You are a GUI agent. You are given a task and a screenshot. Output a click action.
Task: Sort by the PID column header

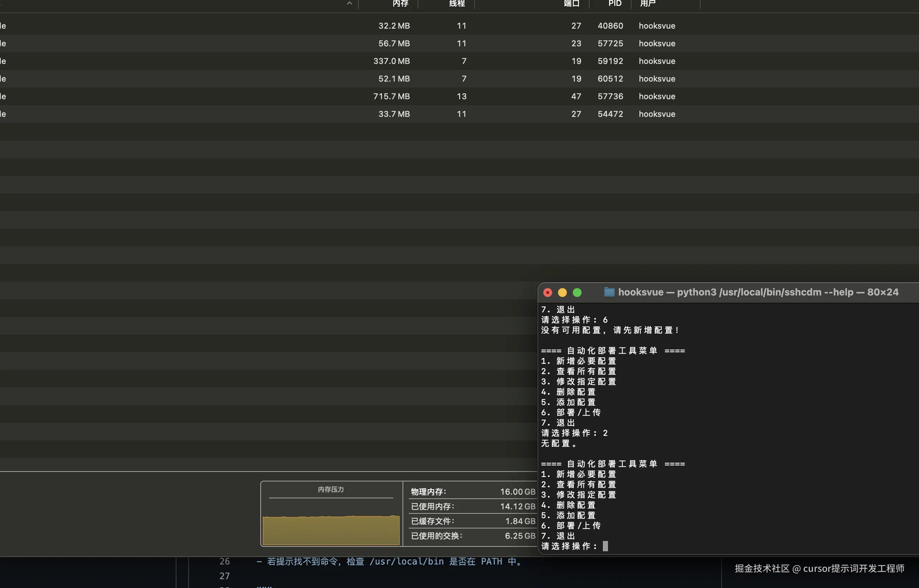615,3
